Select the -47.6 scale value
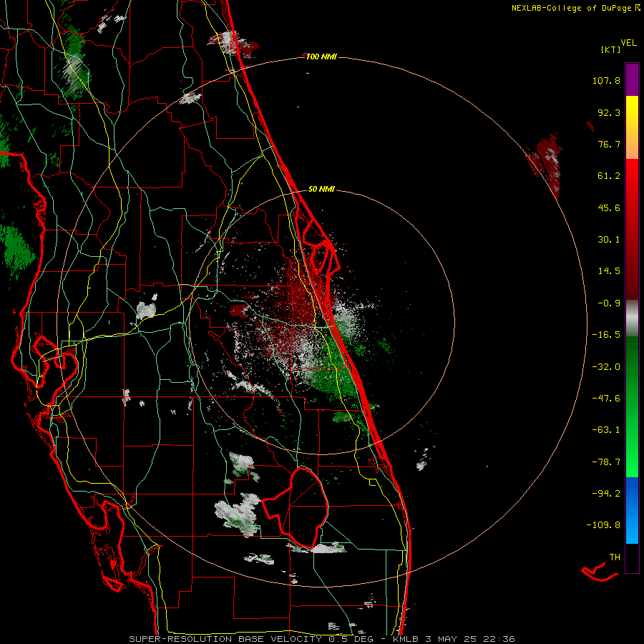Image resolution: width=644 pixels, height=644 pixels. tap(606, 399)
